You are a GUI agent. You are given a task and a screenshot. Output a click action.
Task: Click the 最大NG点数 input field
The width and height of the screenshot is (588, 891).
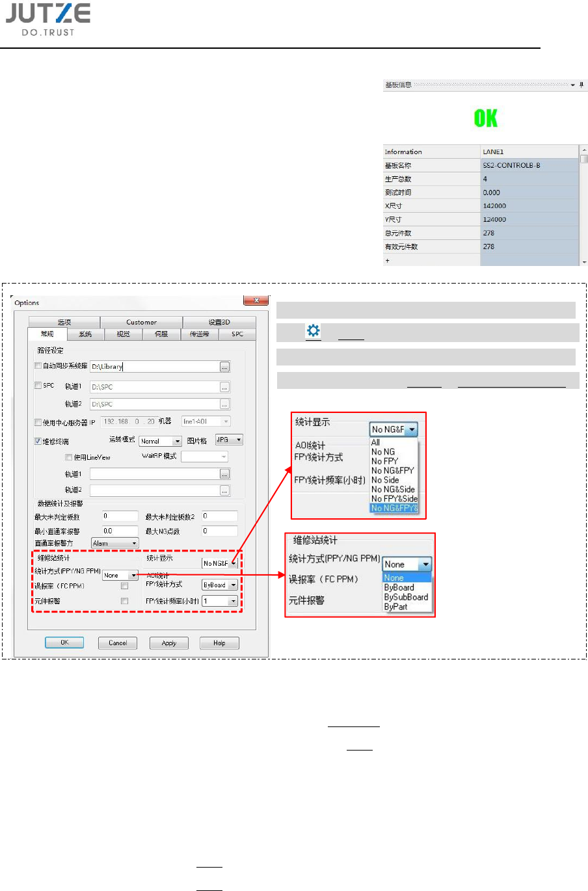pyautogui.click(x=219, y=531)
